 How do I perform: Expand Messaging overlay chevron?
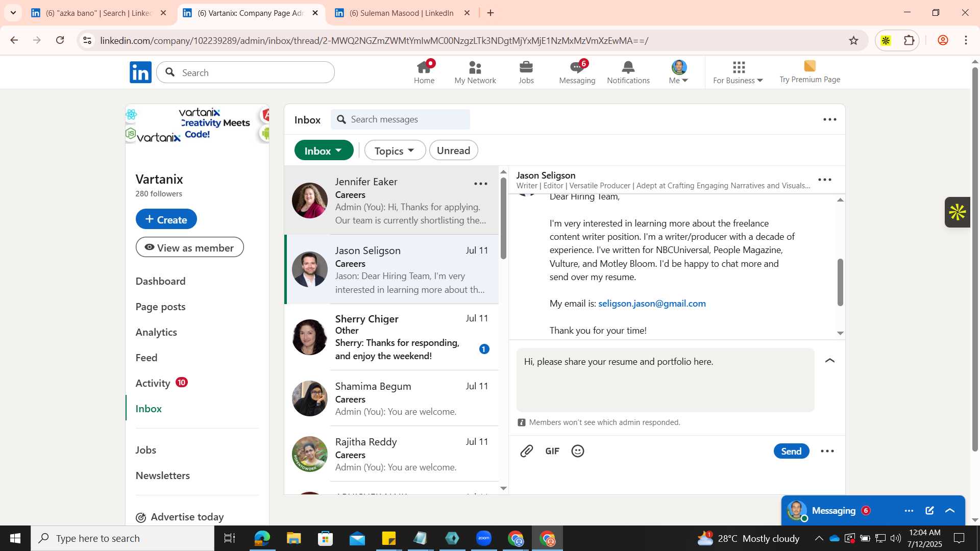coord(950,510)
